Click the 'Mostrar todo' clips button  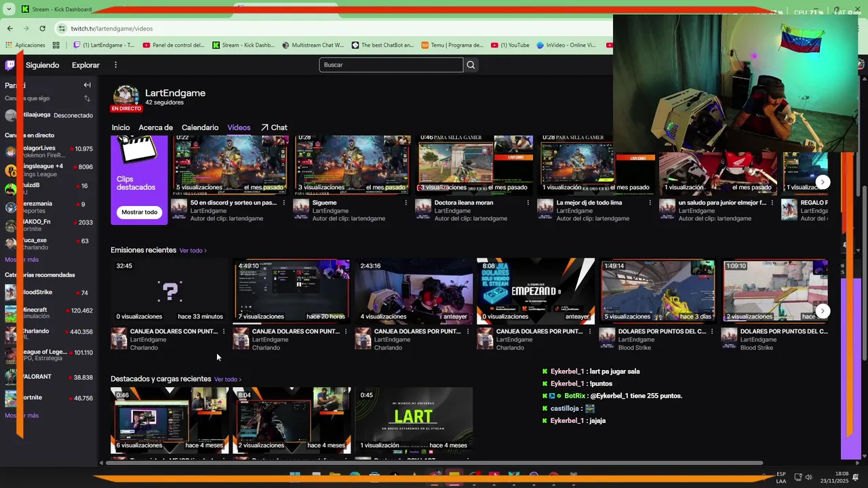[140, 212]
